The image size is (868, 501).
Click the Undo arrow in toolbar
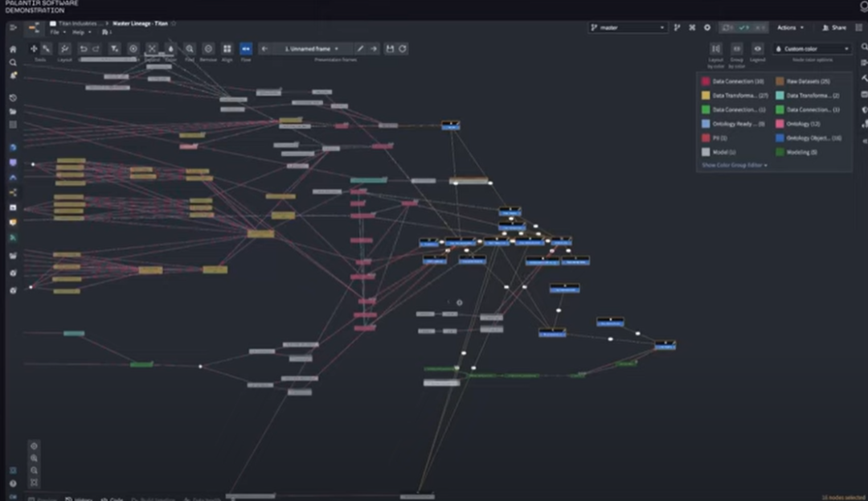(x=84, y=49)
